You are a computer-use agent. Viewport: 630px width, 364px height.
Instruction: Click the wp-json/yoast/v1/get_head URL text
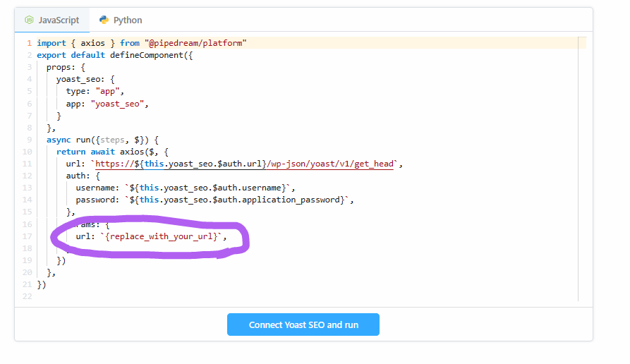[x=333, y=164]
